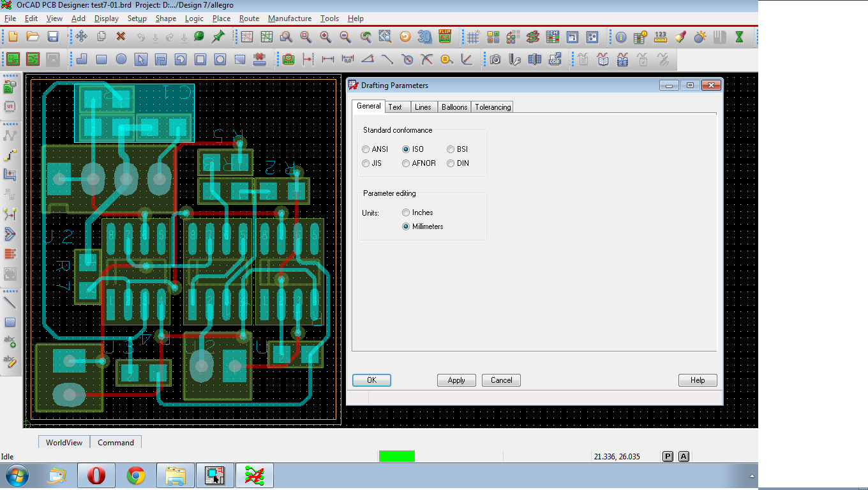
Task: Click the Flip Design toolbar icon
Action: tap(445, 37)
